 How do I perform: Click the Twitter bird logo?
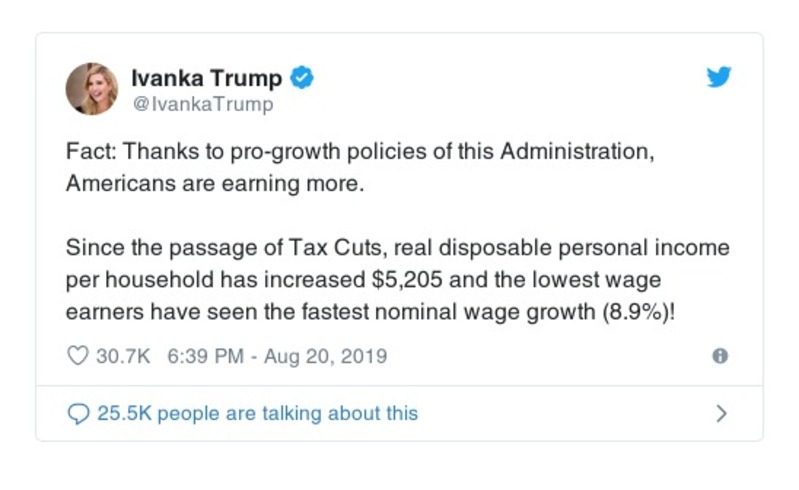pos(719,77)
